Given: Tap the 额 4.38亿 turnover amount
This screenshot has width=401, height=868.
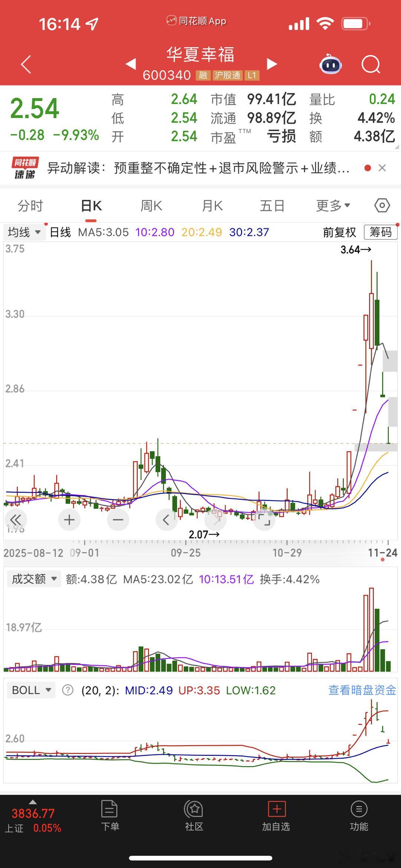Looking at the screenshot, I should pyautogui.click(x=374, y=136).
